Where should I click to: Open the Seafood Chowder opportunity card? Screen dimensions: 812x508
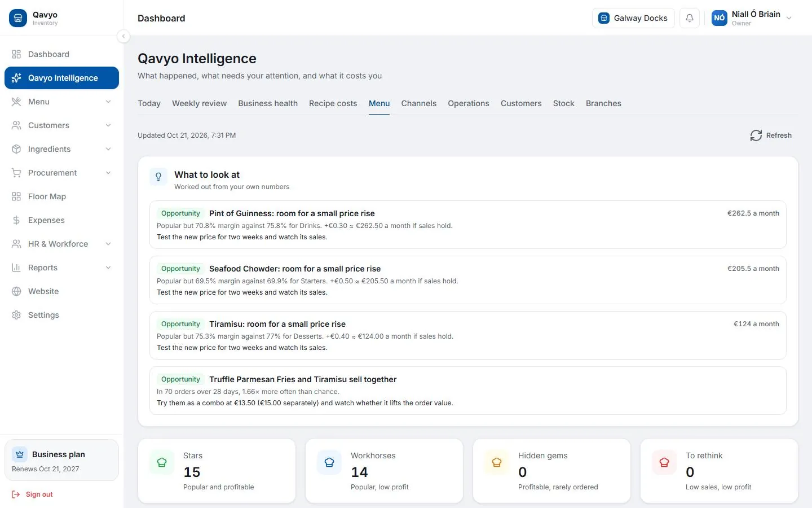point(468,280)
